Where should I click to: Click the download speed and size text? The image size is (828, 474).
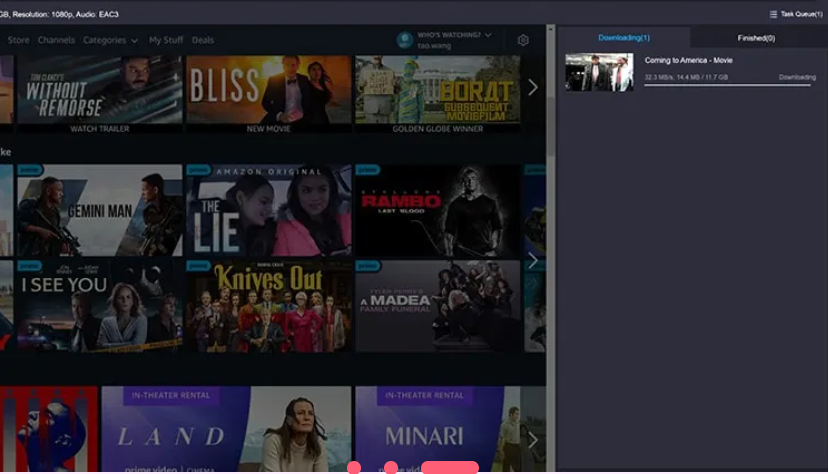point(686,77)
